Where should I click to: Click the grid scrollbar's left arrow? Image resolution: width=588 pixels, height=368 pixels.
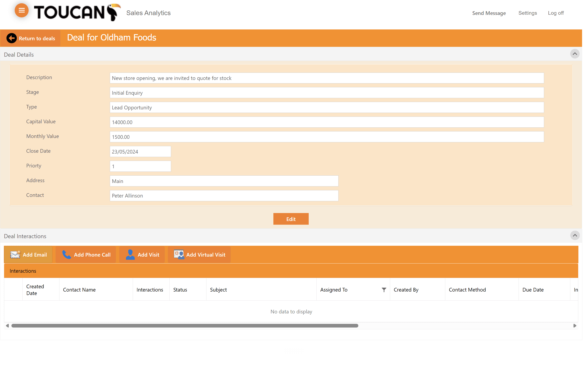tap(7, 326)
